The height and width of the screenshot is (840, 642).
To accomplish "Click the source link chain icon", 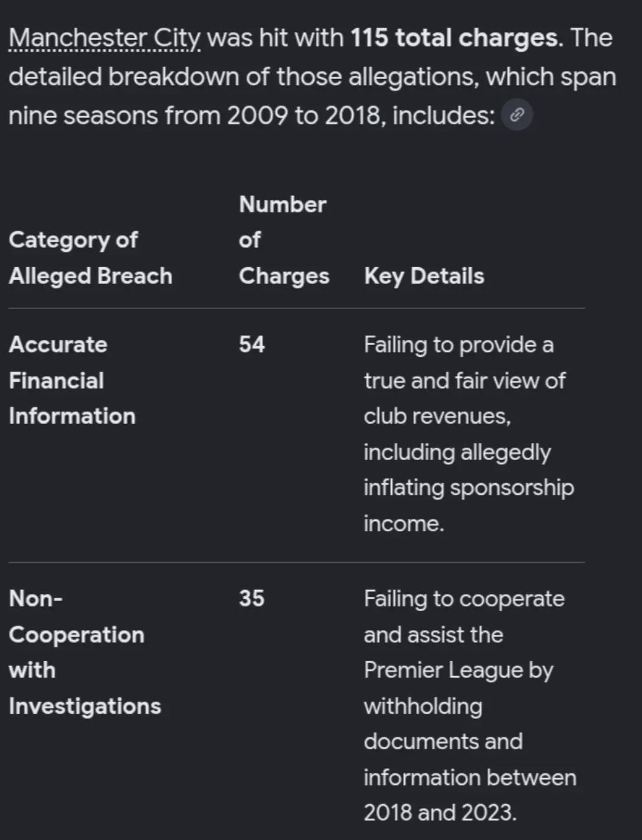I will pyautogui.click(x=517, y=115).
